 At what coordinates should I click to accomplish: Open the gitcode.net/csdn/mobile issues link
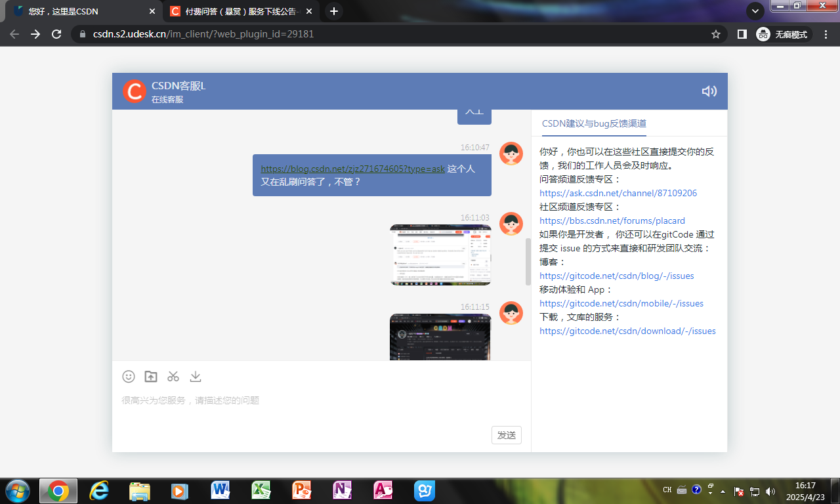[621, 303]
